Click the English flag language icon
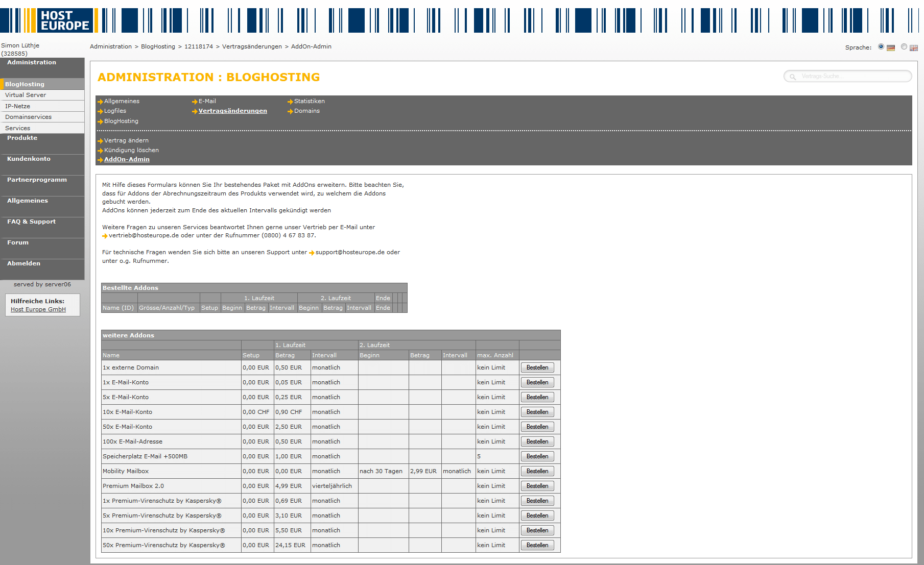 click(914, 47)
